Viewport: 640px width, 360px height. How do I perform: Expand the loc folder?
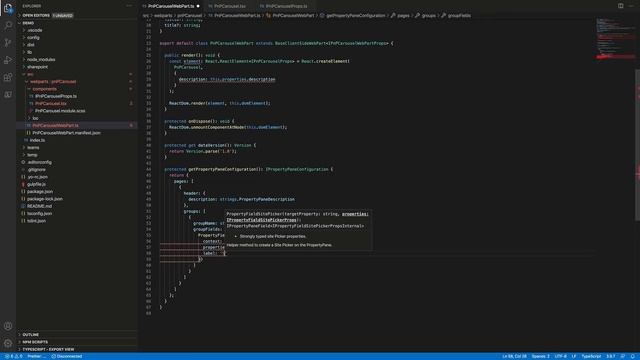[x=35, y=118]
